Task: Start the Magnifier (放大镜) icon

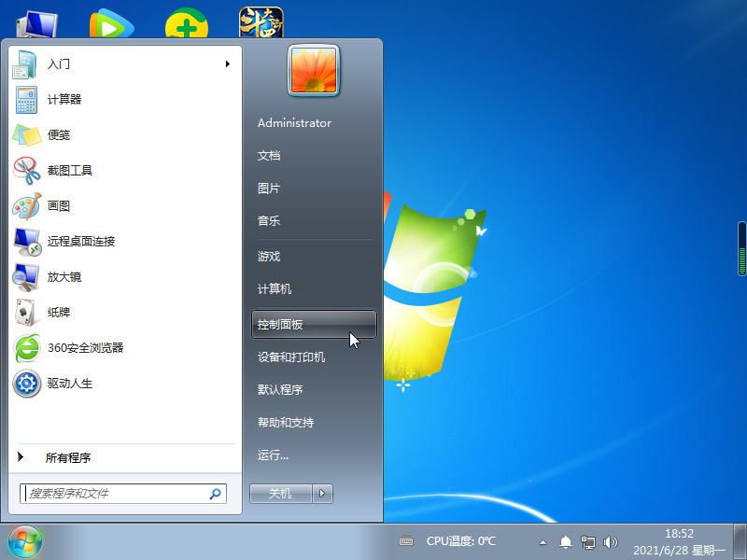Action: click(x=26, y=276)
